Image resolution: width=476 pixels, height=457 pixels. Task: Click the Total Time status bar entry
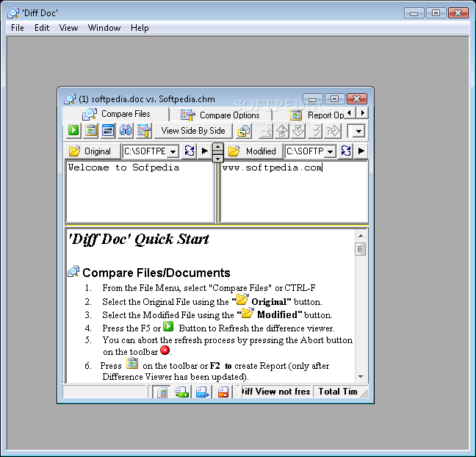point(338,392)
